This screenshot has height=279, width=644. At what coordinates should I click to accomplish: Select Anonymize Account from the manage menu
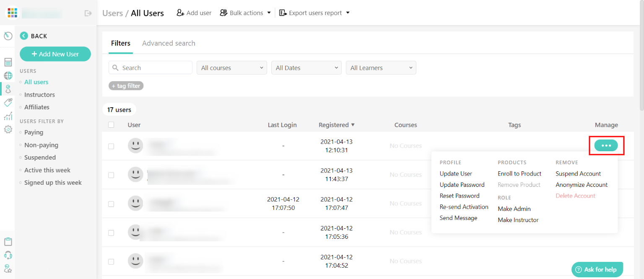click(x=581, y=184)
